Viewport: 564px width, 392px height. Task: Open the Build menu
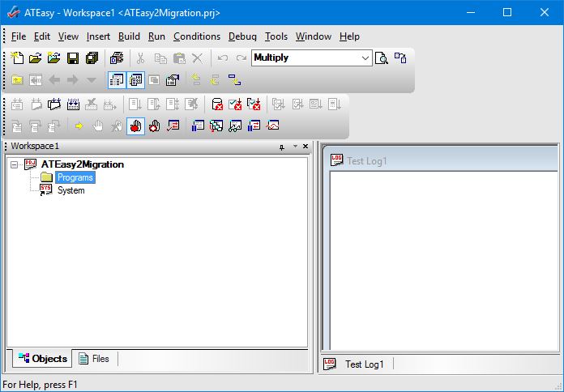129,36
